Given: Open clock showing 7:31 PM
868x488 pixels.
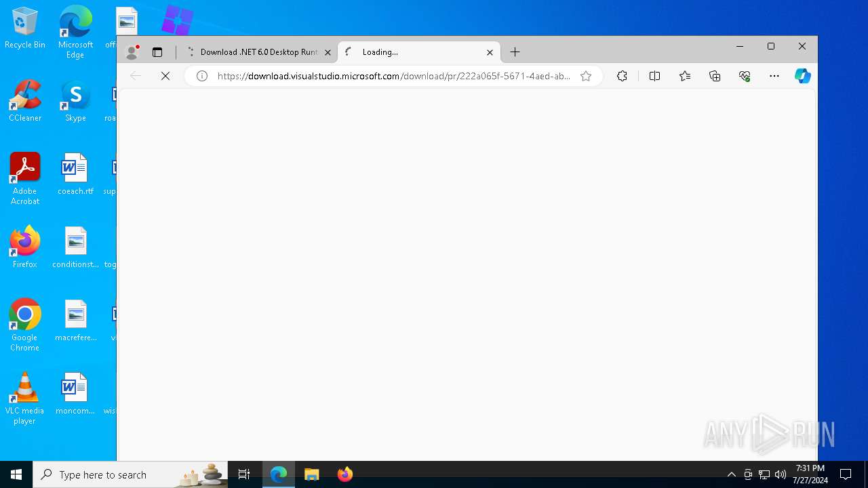Looking at the screenshot, I should coord(810,474).
